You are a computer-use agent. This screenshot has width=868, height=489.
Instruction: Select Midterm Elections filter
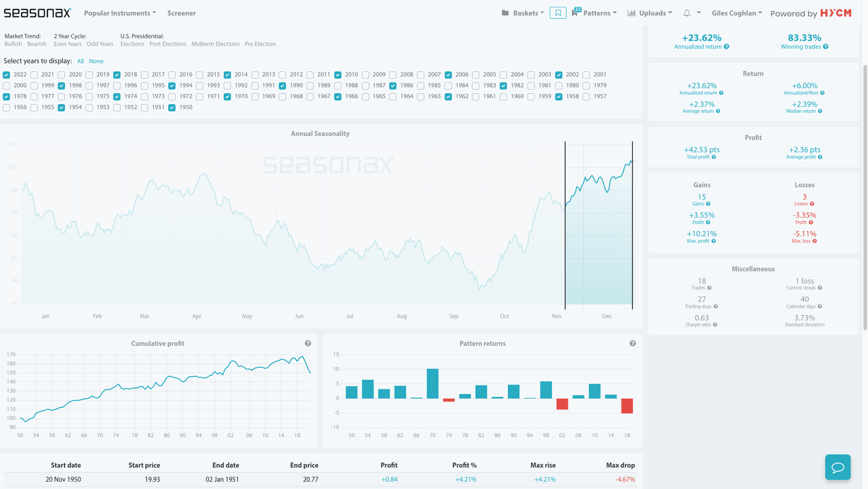point(215,44)
